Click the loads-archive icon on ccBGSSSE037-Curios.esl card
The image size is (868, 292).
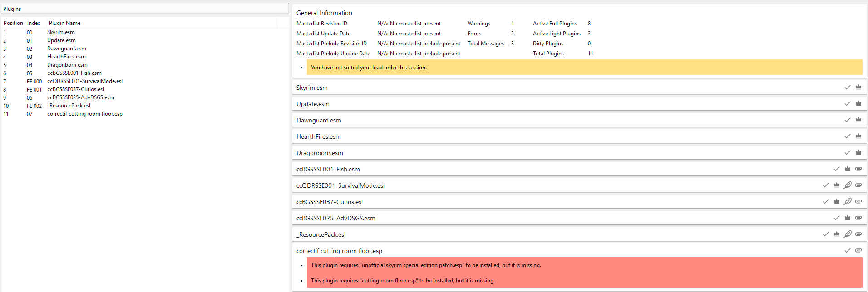coord(858,201)
